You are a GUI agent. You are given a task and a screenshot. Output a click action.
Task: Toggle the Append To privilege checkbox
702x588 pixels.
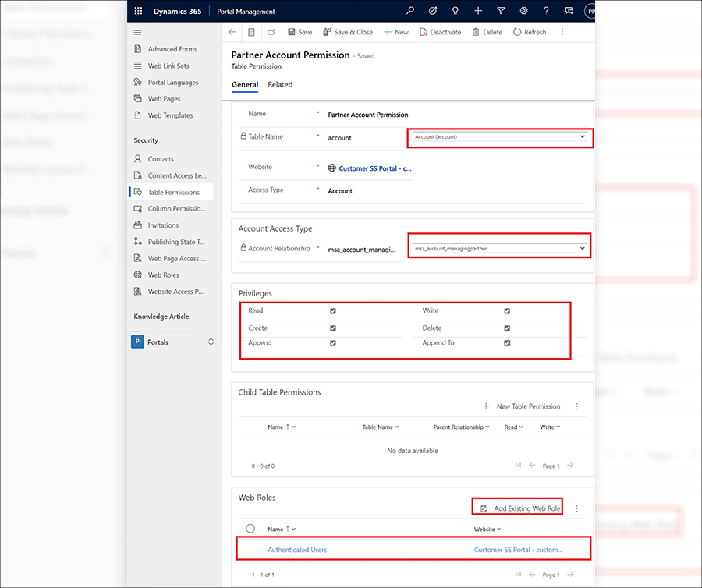(507, 343)
